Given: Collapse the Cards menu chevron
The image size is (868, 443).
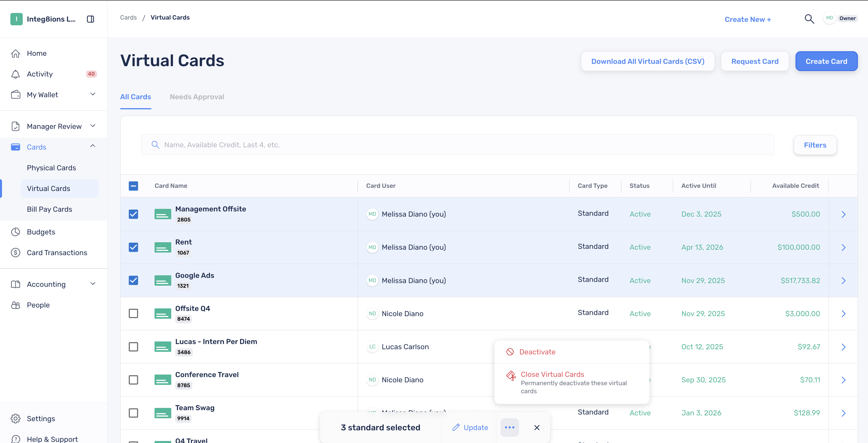Looking at the screenshot, I should coord(93,146).
